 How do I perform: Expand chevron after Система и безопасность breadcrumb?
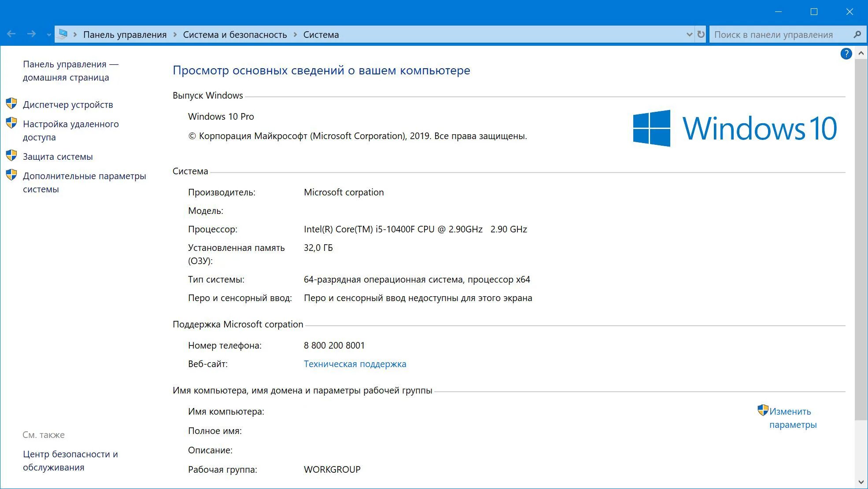(295, 34)
